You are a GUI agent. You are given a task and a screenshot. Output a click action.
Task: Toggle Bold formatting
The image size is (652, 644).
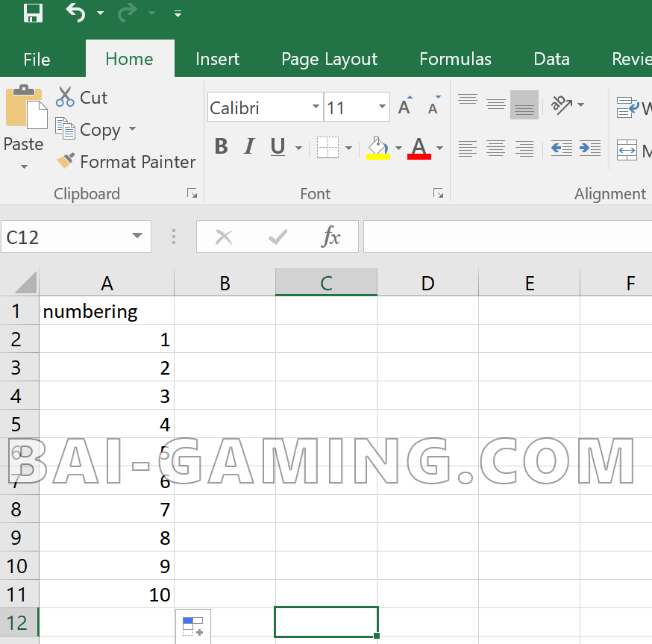[221, 147]
